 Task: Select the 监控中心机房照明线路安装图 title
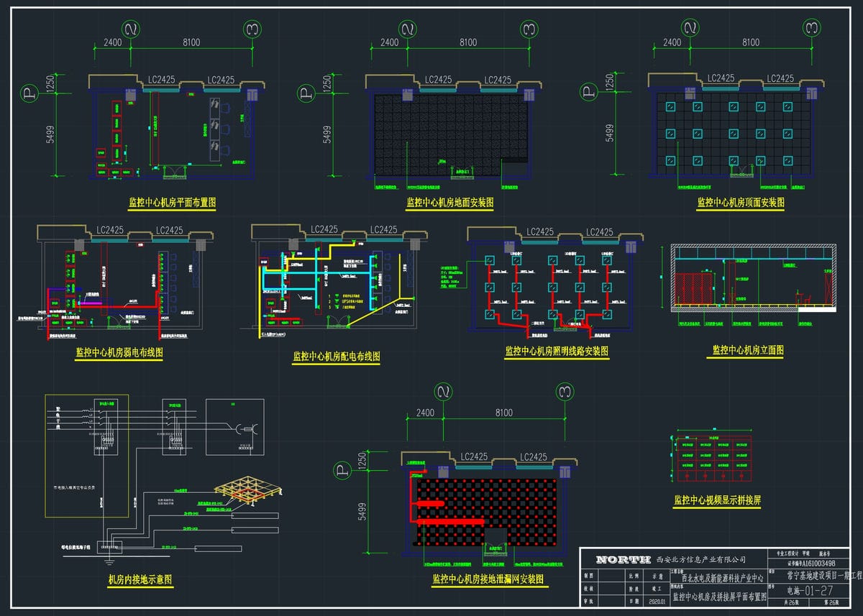pos(557,351)
